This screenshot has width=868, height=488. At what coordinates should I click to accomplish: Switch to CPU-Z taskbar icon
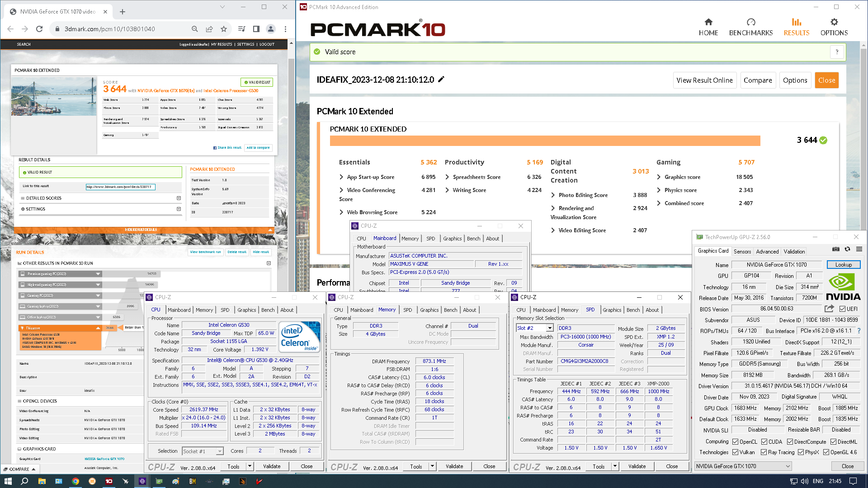pos(142,481)
